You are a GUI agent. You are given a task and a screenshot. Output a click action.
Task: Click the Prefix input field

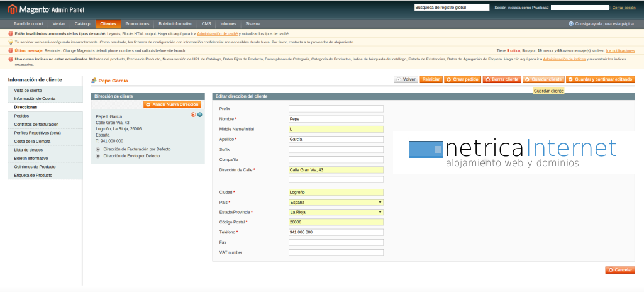[x=336, y=109]
